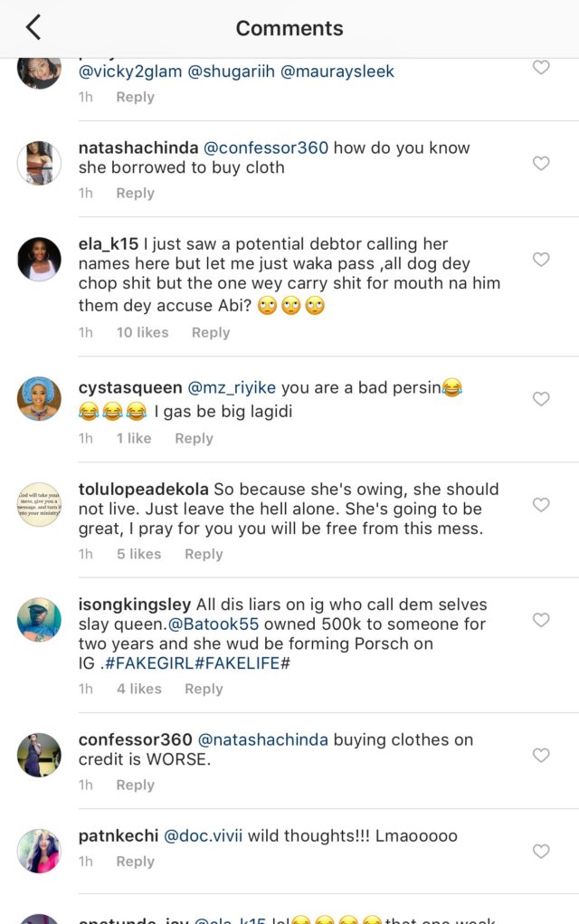Viewport: 579px width, 924px height.
Task: Reply to ela_k15's comment
Action: (210, 333)
